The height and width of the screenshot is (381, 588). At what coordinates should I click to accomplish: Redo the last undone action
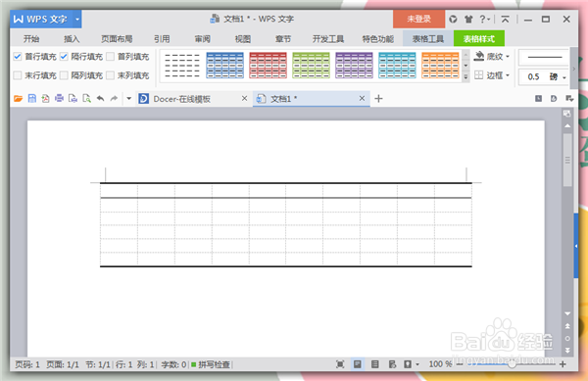point(114,99)
